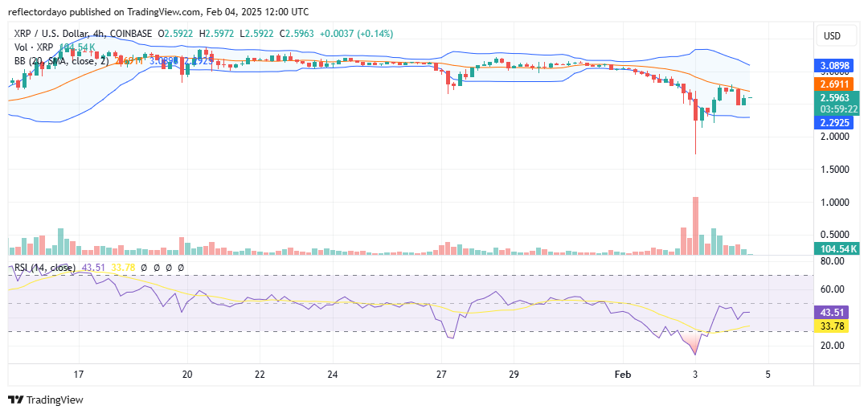Viewport: 868px width, 414px height.
Task: Click the 43.51 RSI axis value label
Action: tap(833, 312)
